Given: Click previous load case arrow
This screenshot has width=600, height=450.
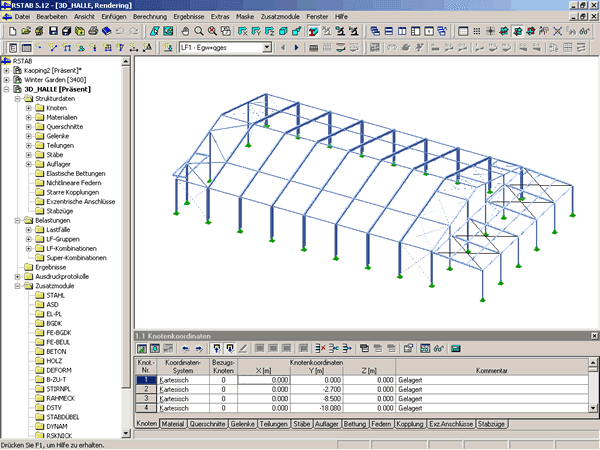Looking at the screenshot, I should (283, 48).
